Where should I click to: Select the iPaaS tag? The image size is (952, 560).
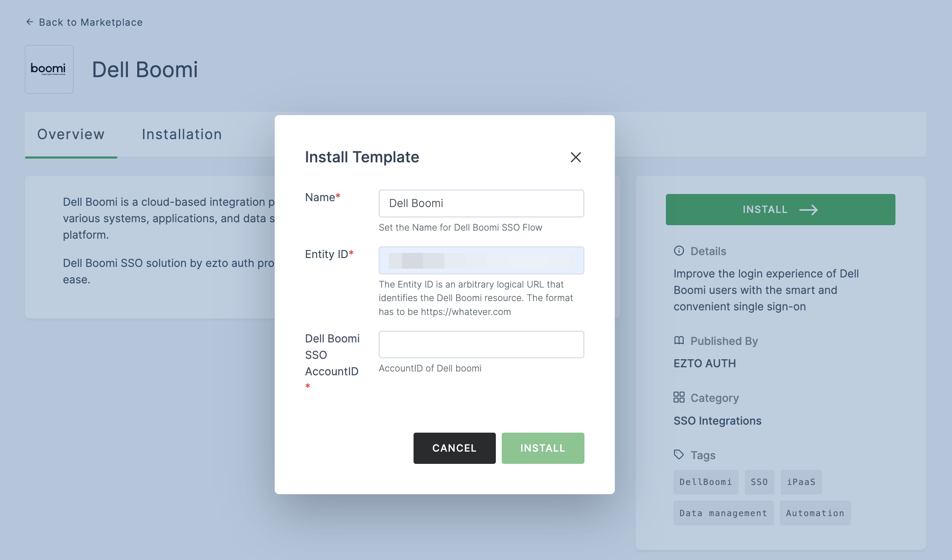click(801, 482)
